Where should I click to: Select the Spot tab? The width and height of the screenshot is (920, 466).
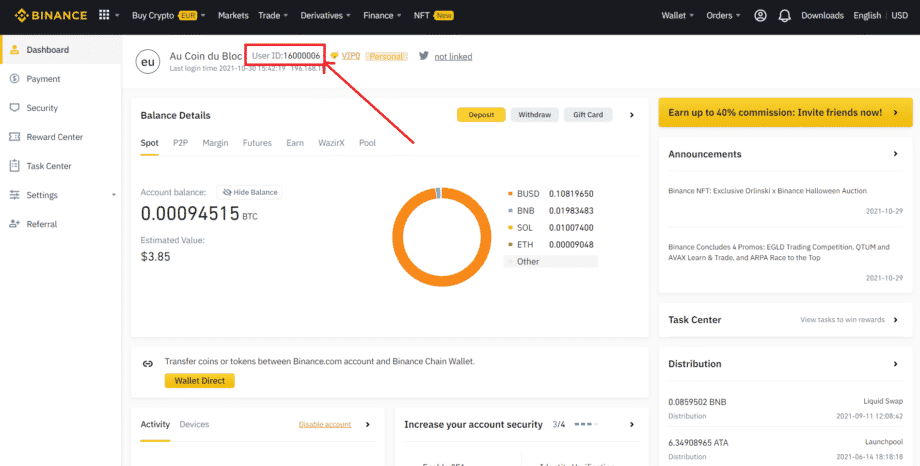[x=150, y=143]
